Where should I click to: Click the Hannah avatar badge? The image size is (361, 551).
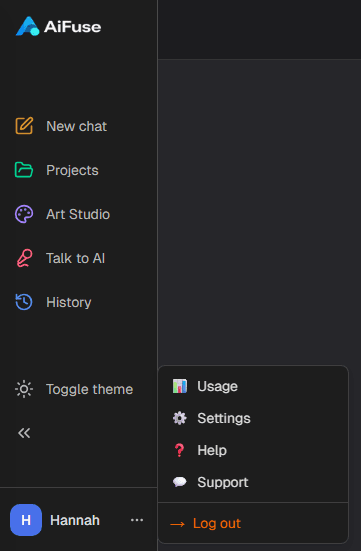[x=26, y=520]
